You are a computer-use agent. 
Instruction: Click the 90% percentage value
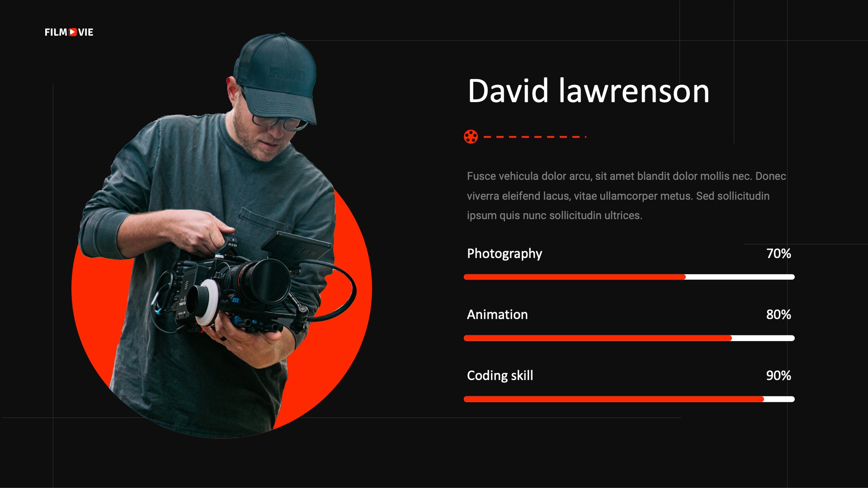point(778,375)
